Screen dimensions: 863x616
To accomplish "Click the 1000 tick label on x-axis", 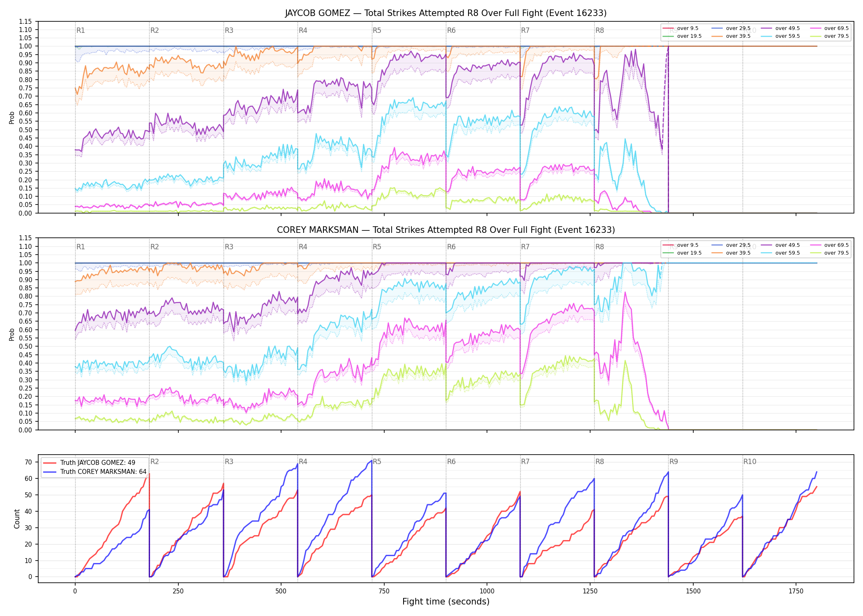I will (x=487, y=591).
